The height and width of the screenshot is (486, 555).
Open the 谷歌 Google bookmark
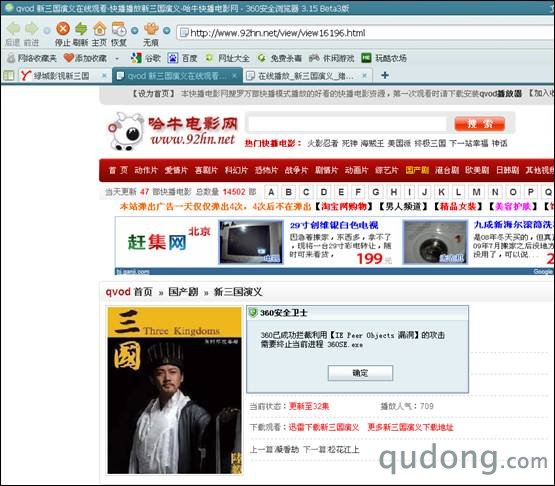(145, 58)
